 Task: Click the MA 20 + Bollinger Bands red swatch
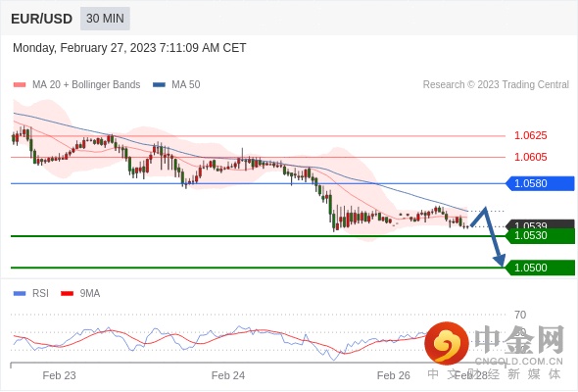20,85
